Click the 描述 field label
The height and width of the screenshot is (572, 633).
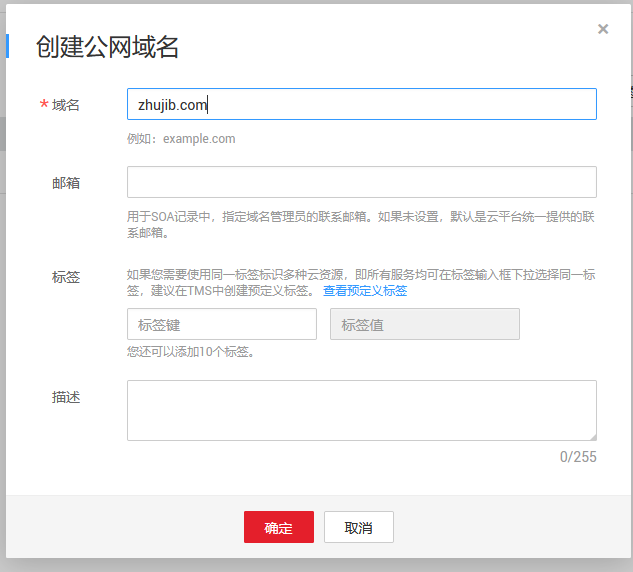pos(66,397)
